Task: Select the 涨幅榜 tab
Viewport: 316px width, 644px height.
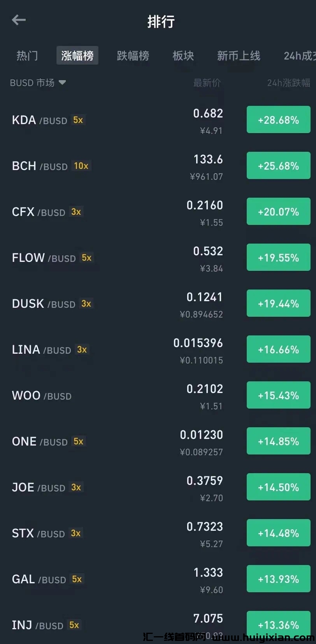Action: tap(77, 56)
